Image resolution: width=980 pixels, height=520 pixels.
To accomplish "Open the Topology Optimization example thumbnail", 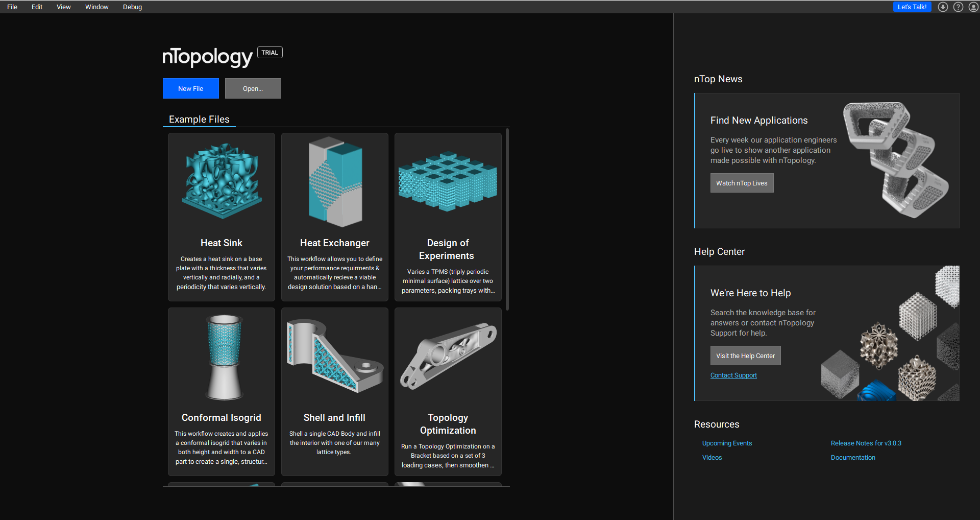I will click(448, 356).
